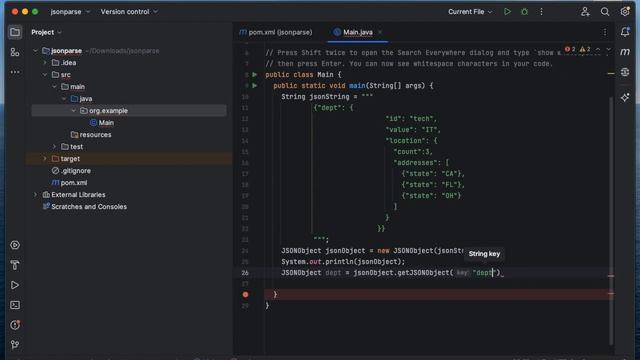Switch to pom.xml (jsonparse) tab

point(276,32)
